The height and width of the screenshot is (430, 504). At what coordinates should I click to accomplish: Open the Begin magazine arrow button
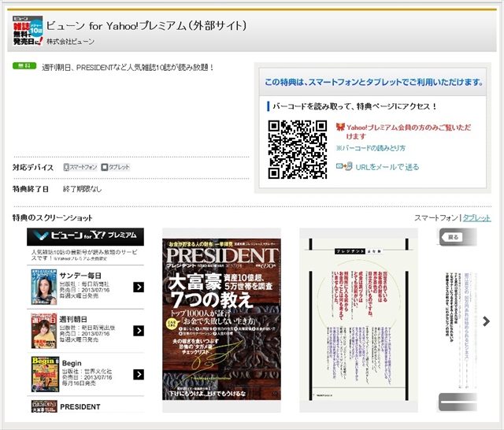(139, 374)
